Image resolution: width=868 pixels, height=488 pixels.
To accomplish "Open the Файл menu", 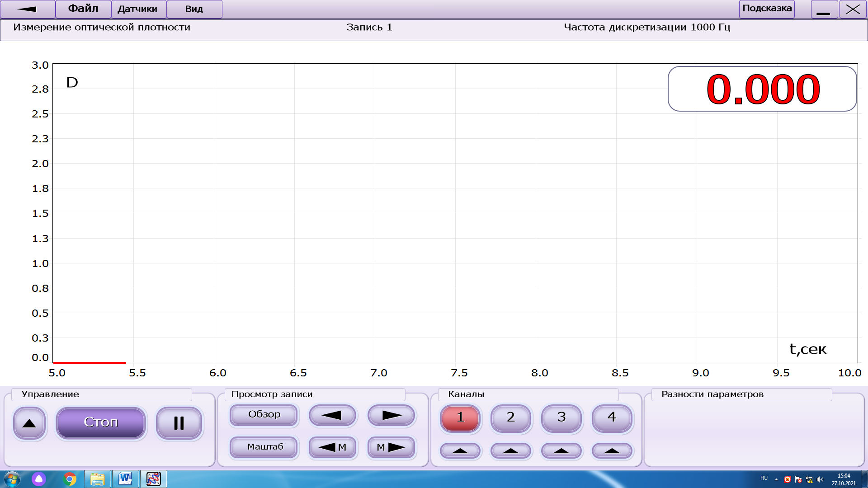I will (83, 9).
